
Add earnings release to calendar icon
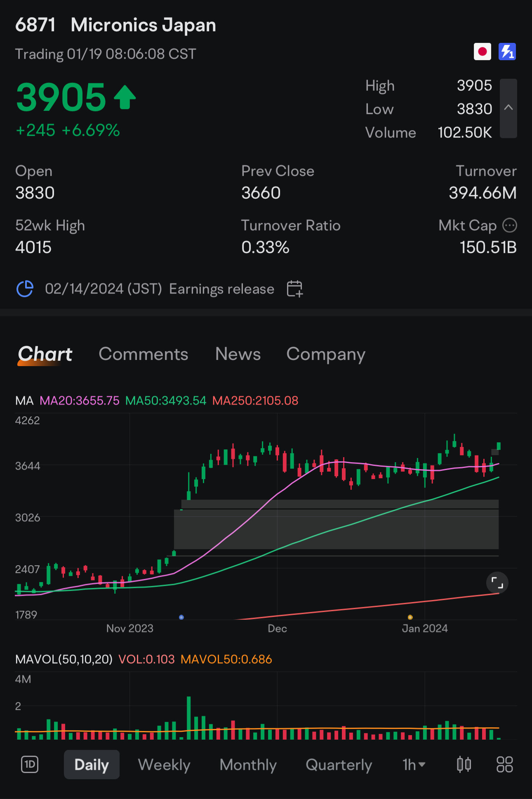[295, 289]
